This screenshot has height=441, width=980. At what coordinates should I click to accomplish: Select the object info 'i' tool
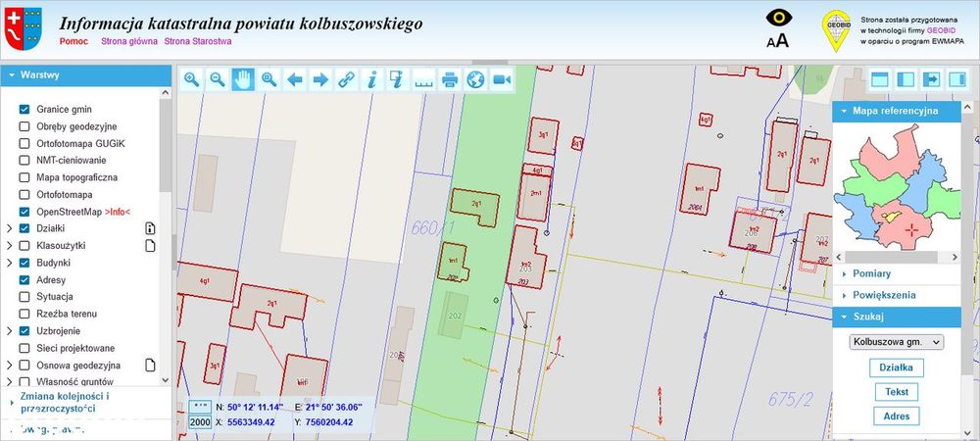click(x=372, y=79)
